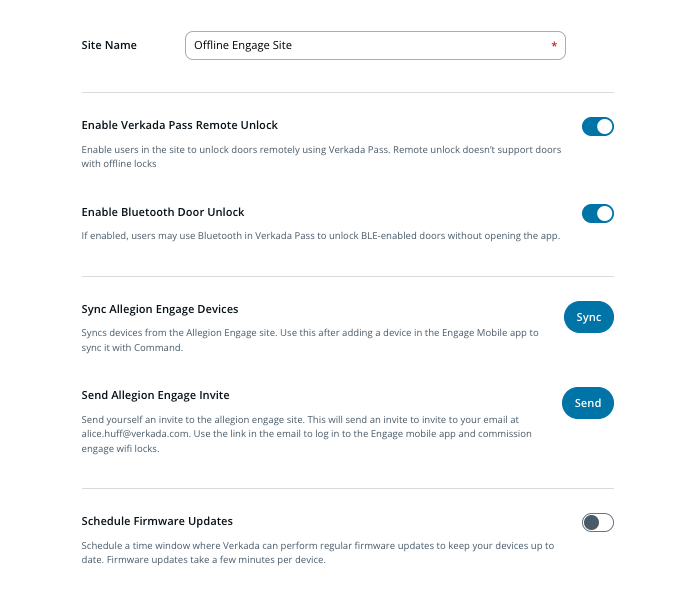Click the Schedule Firmware Updates heading
Viewport: 690px width, 611px height.
click(x=157, y=521)
